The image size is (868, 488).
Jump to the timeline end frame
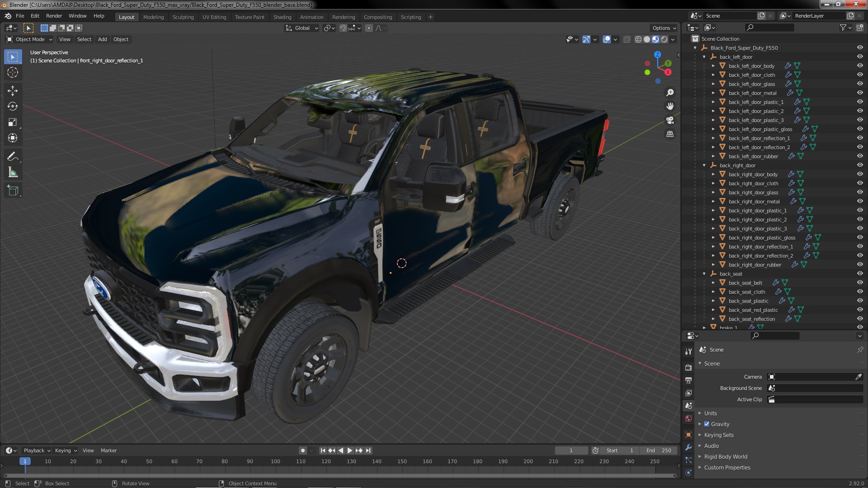point(368,450)
